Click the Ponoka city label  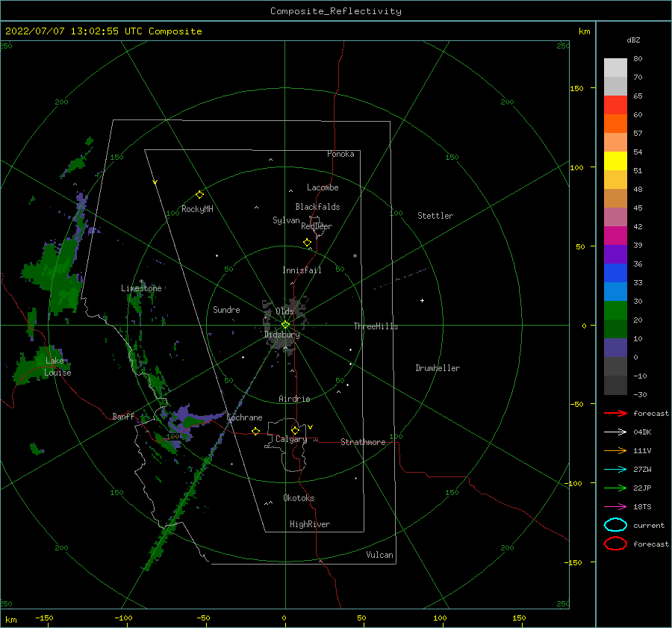(x=340, y=154)
